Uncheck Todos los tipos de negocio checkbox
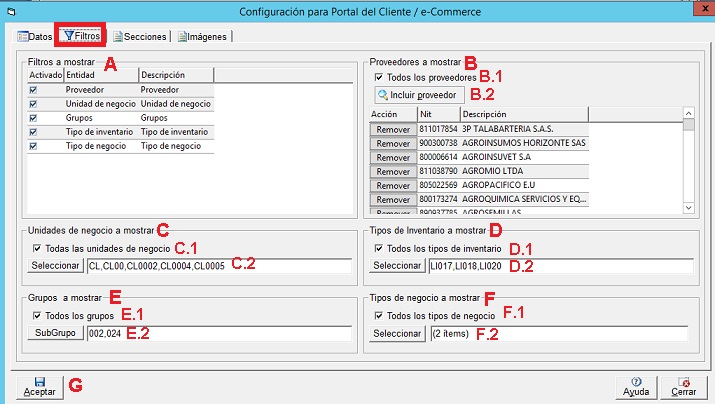 378,316
